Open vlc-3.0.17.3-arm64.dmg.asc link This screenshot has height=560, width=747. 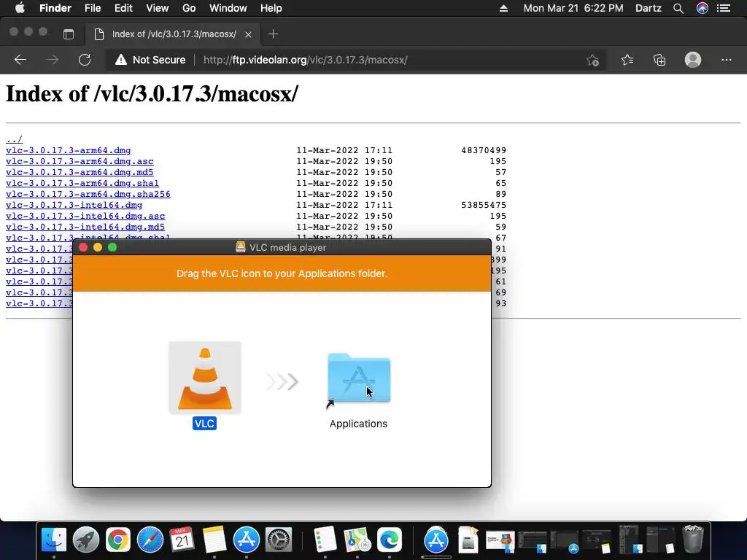(80, 161)
